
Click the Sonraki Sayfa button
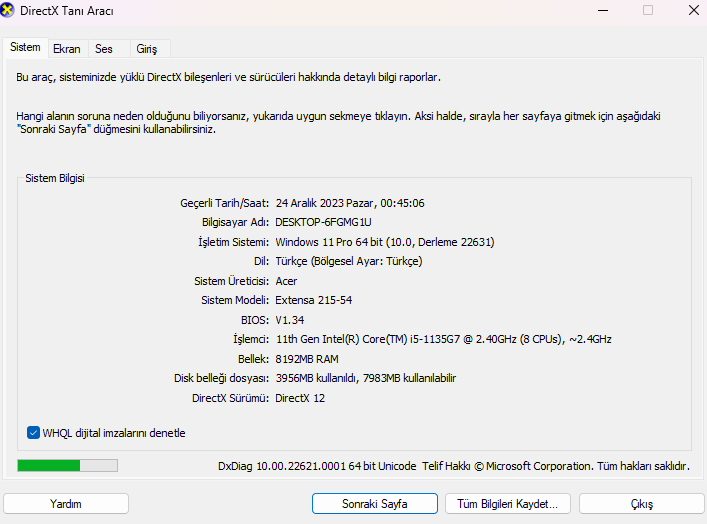(375, 504)
